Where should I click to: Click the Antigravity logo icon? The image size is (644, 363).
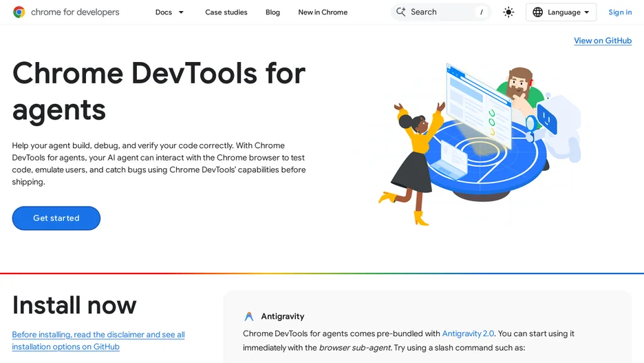point(249,316)
